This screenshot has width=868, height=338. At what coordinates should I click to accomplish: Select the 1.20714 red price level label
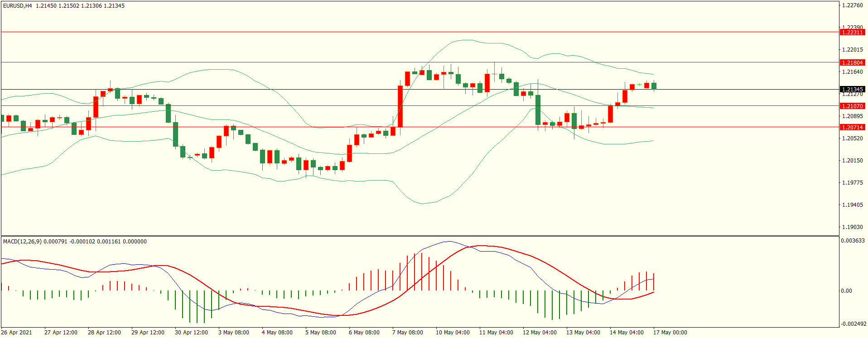coord(852,127)
